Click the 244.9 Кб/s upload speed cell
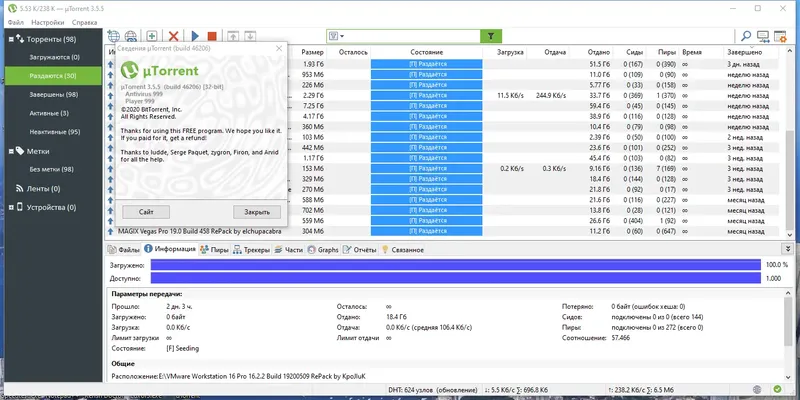This screenshot has width=800, height=400. [551, 95]
